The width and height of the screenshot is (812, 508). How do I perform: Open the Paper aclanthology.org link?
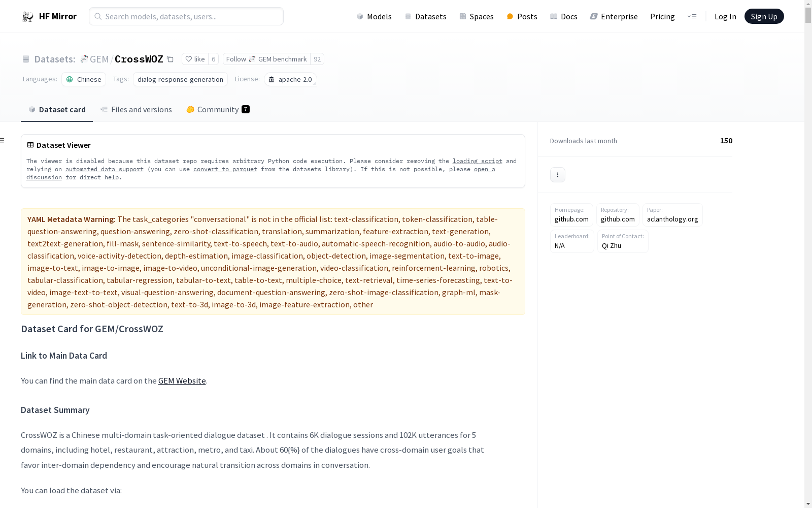pos(672,215)
